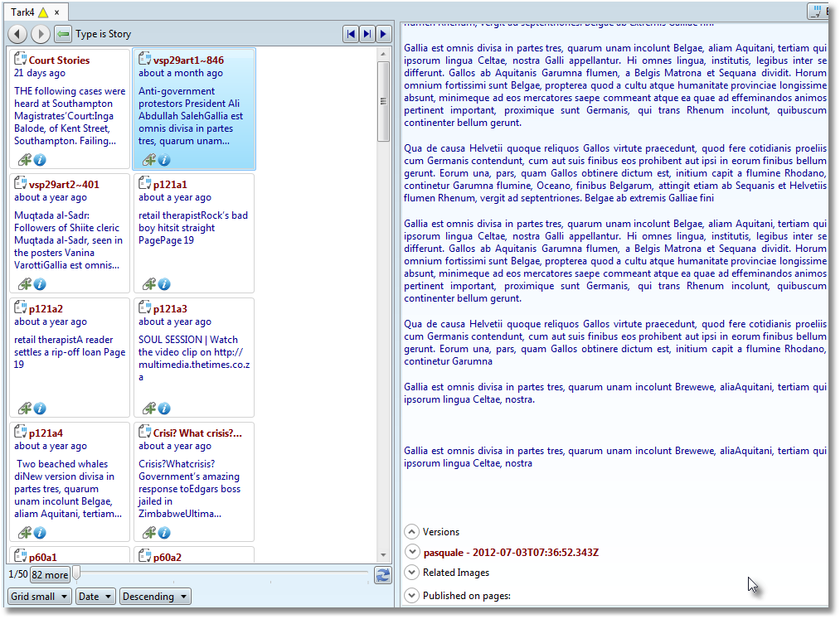
Task: Collapse the Versions section
Action: click(x=411, y=532)
